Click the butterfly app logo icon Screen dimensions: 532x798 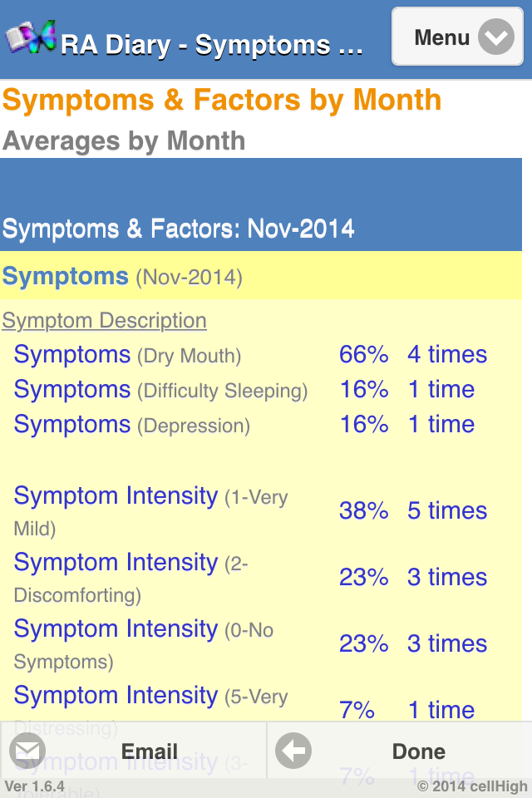pyautogui.click(x=32, y=37)
